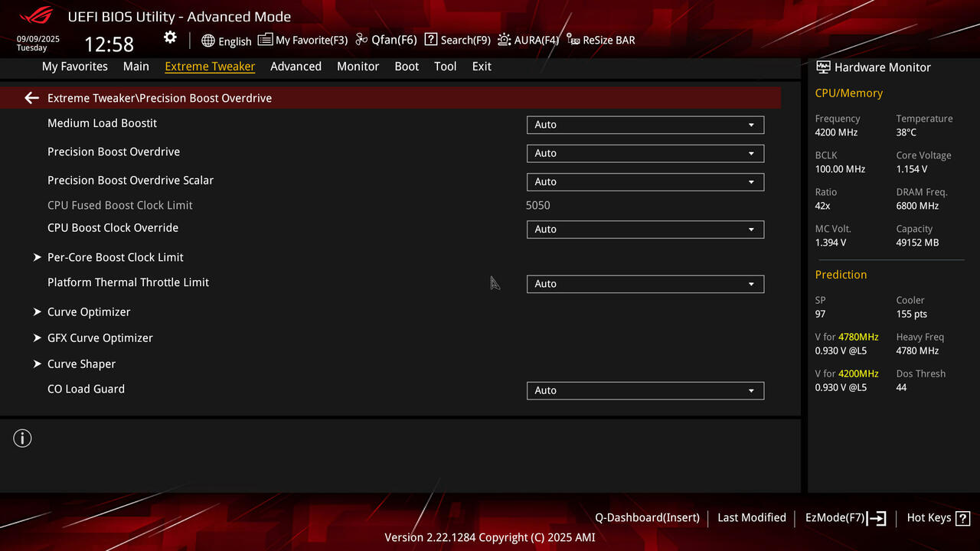Switch to the Tool tab
980x551 pixels.
tap(446, 67)
